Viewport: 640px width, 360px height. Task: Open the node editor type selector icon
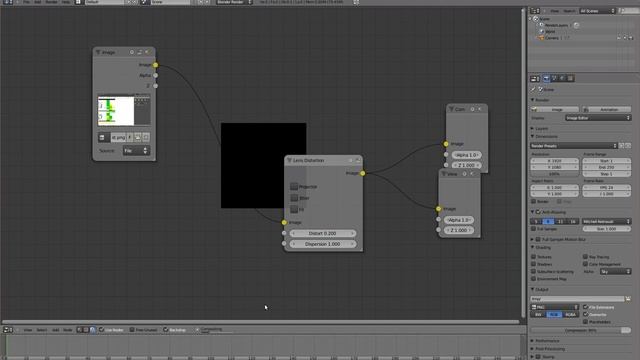pyautogui.click(x=7, y=330)
